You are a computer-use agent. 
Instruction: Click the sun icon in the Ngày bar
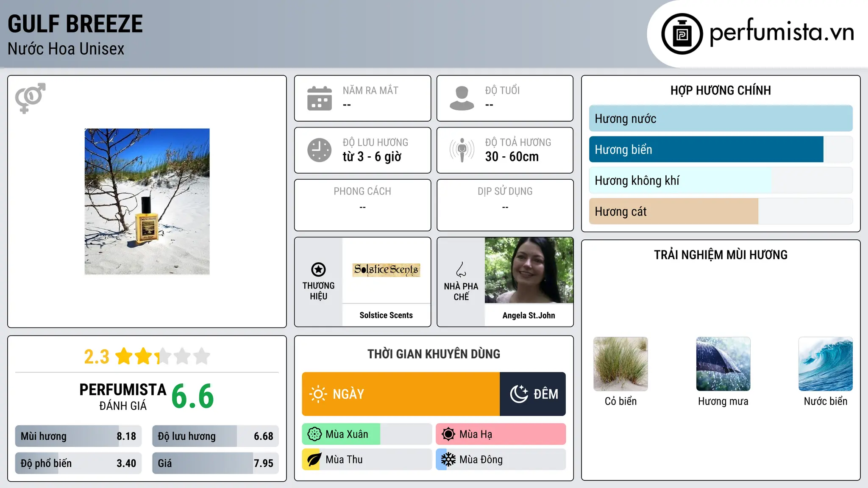tap(318, 394)
